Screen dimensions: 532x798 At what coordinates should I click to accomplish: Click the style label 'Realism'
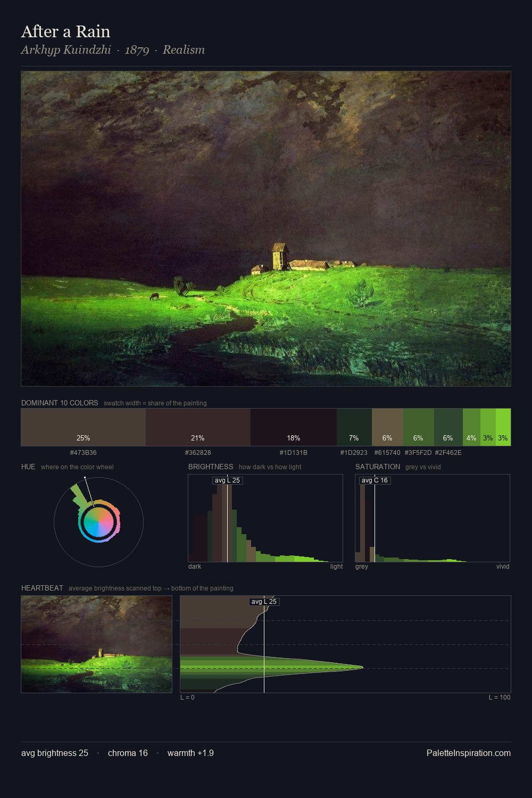[x=184, y=50]
